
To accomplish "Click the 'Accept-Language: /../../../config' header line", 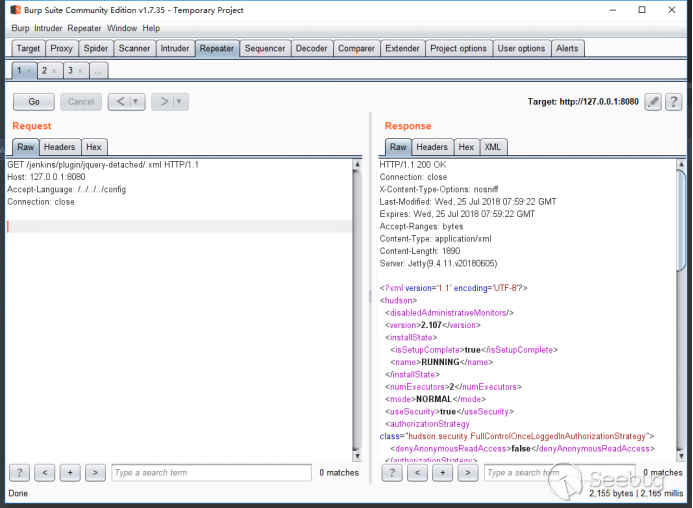I will point(66,190).
